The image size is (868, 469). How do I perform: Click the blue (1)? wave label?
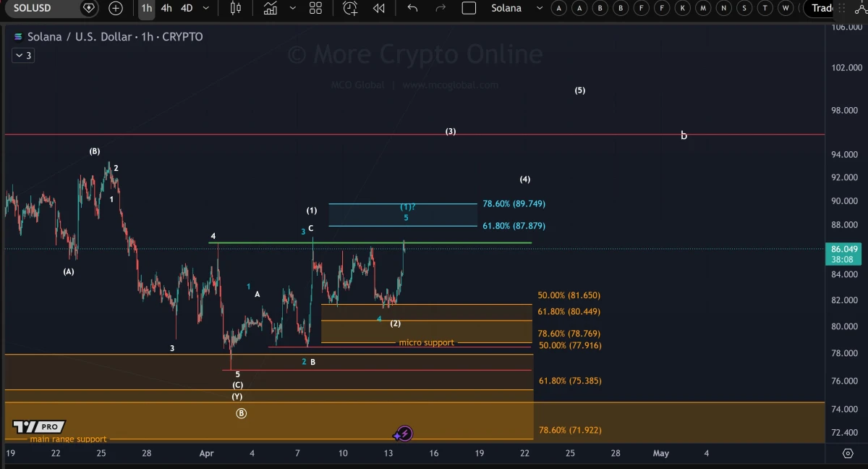click(x=408, y=207)
